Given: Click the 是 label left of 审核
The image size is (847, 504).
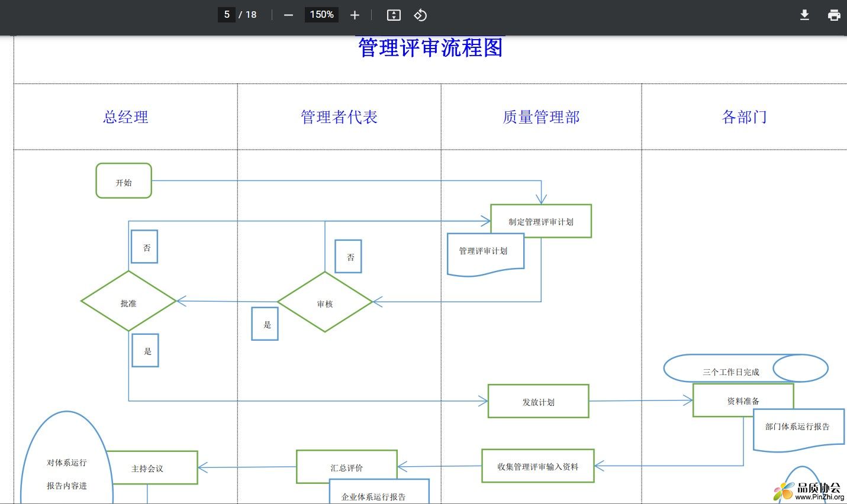Looking at the screenshot, I should coord(265,324).
